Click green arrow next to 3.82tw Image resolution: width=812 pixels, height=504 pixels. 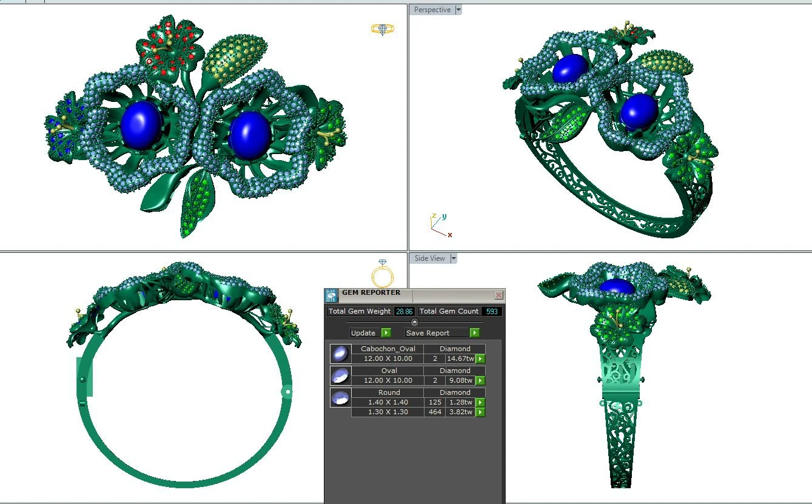[480, 412]
